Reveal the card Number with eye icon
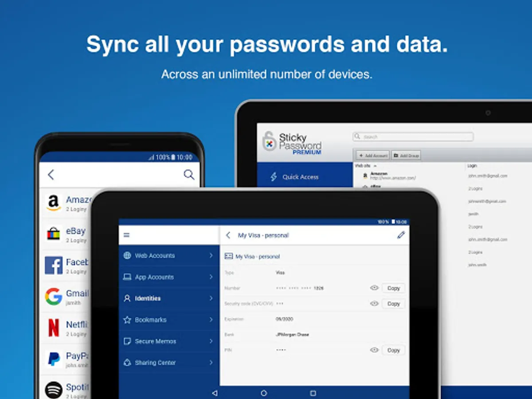Viewport: 532px width, 399px height. pyautogui.click(x=374, y=288)
